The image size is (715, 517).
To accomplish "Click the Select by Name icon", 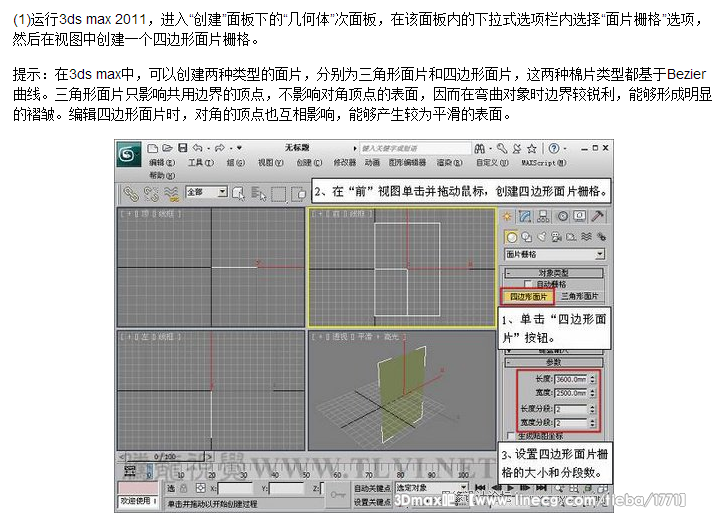I will [x=259, y=194].
